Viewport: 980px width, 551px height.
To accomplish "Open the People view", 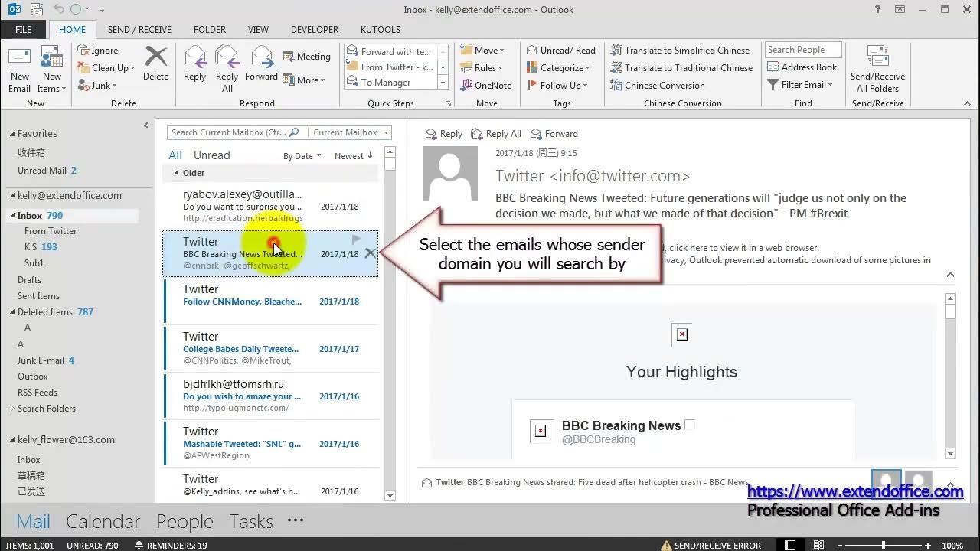I will [x=185, y=522].
